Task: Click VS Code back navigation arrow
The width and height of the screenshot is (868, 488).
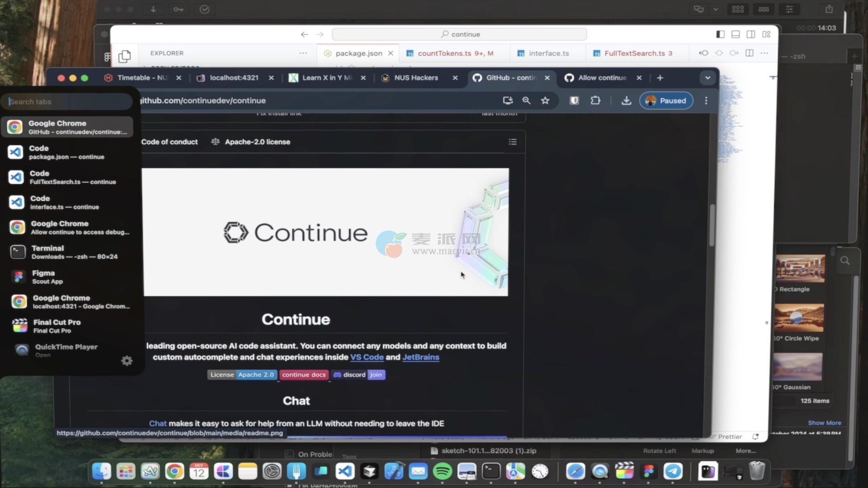Action: point(305,34)
